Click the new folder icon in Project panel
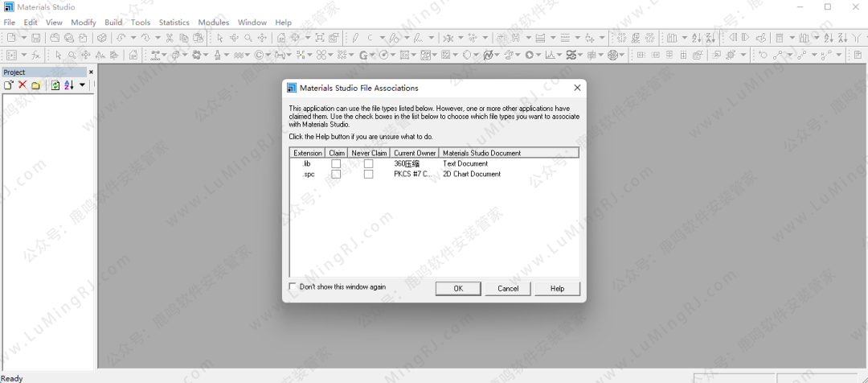Screen dimensions: 868x383 coord(36,85)
